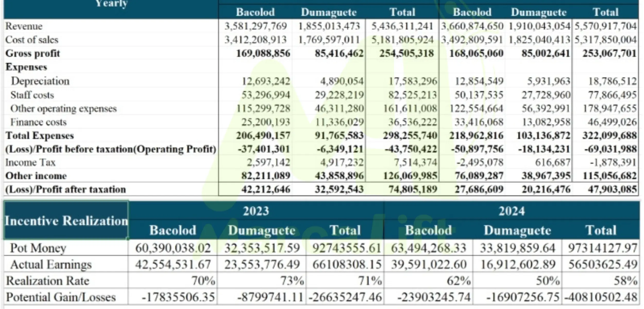Image resolution: width=644 pixels, height=309 pixels.
Task: Select Pot Money value 60,390,038.02
Action: coord(173,248)
